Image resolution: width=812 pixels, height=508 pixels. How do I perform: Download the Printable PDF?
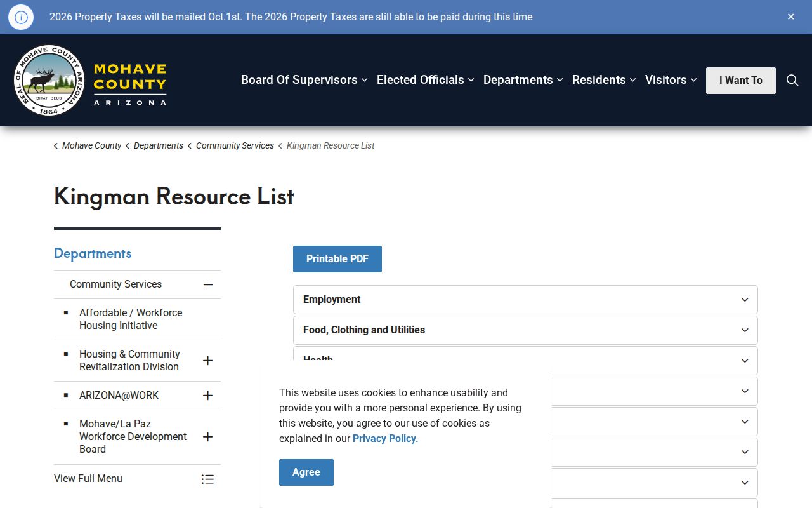click(337, 259)
